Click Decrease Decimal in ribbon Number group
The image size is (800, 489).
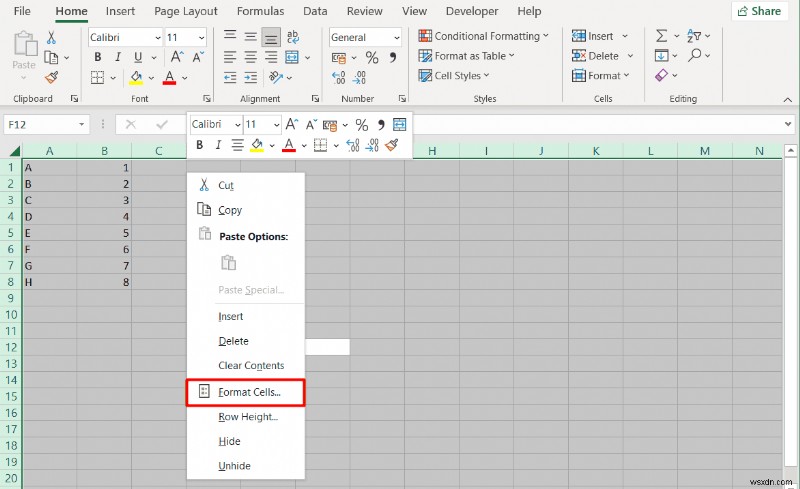click(x=359, y=78)
